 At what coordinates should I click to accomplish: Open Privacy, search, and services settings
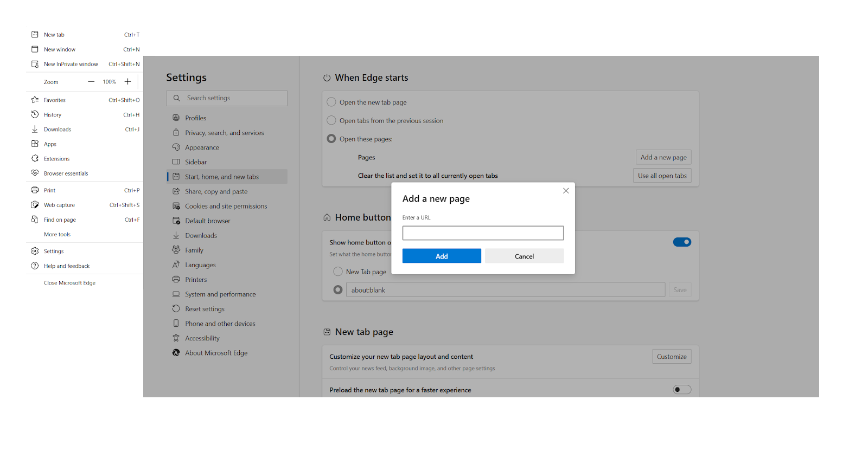coord(224,133)
